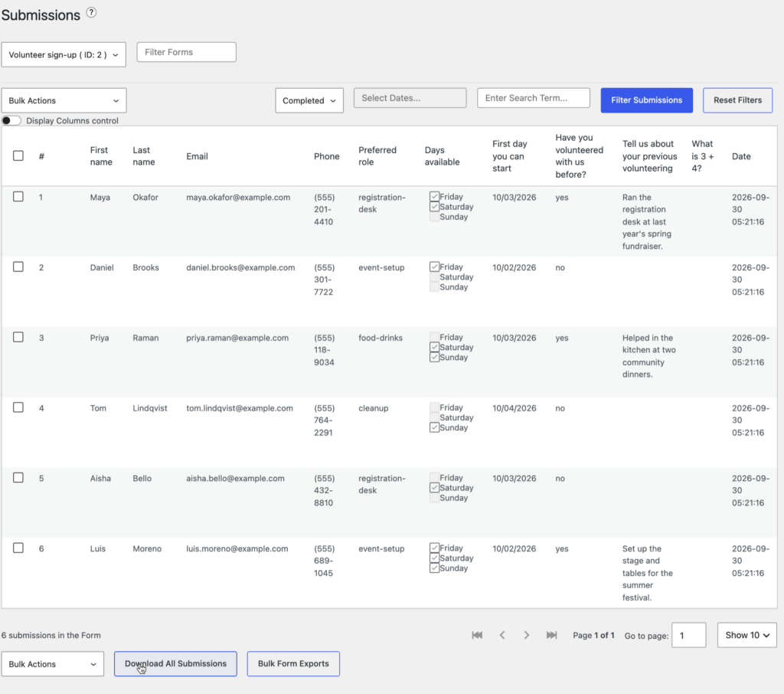Open the Completed status dropdown
Image resolution: width=784 pixels, height=694 pixels.
[309, 100]
